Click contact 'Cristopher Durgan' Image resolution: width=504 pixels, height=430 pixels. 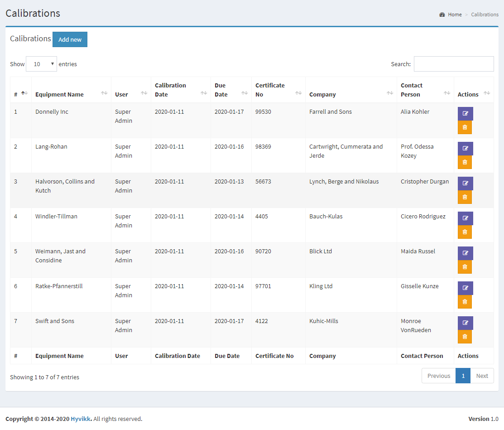click(x=425, y=182)
